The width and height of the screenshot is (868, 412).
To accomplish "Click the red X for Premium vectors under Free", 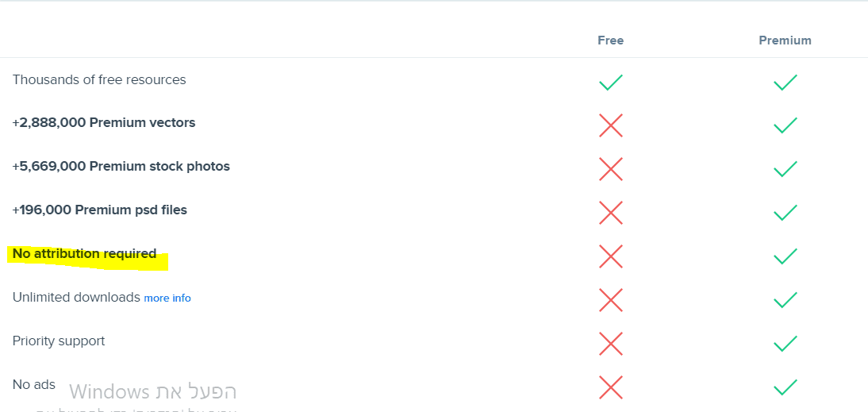I will click(610, 125).
